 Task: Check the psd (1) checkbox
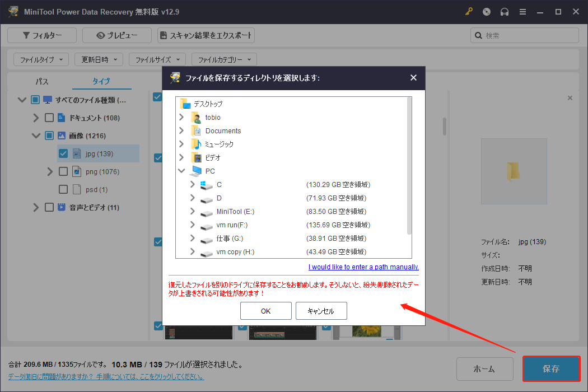click(x=63, y=189)
